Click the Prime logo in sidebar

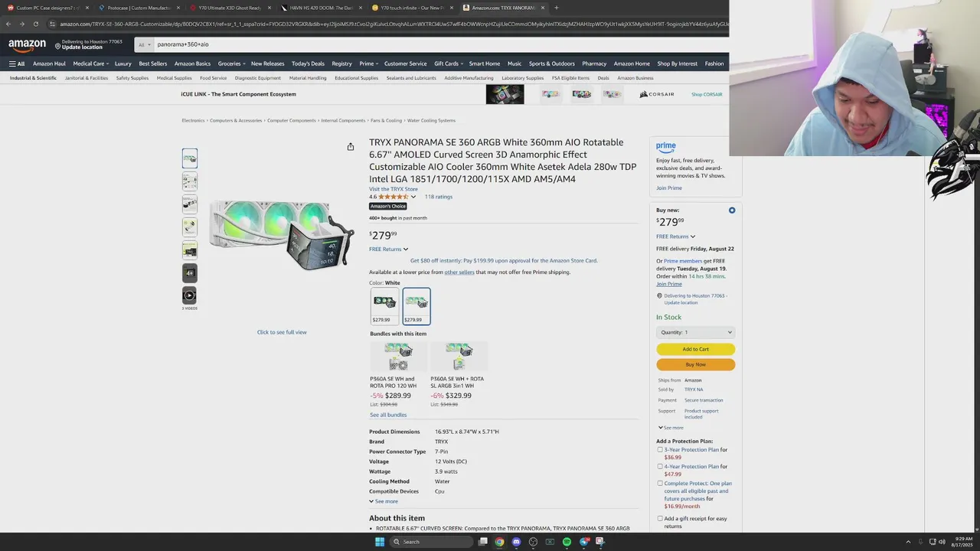click(666, 146)
